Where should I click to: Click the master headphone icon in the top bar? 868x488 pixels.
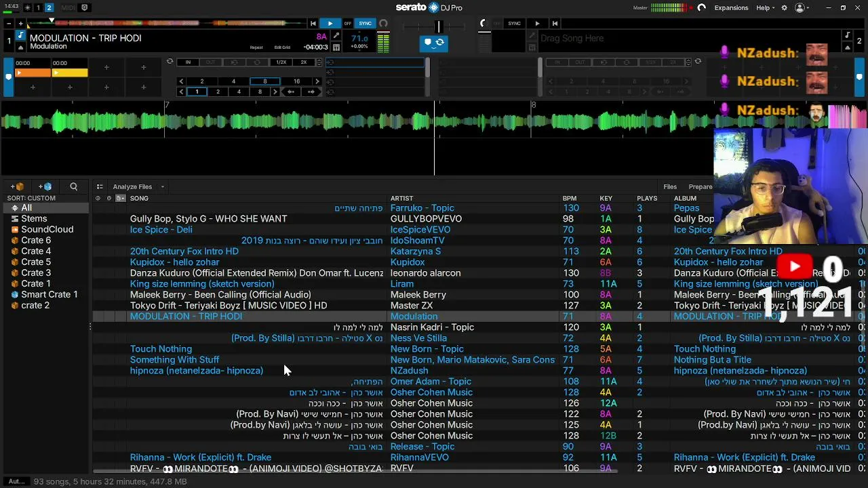click(701, 8)
